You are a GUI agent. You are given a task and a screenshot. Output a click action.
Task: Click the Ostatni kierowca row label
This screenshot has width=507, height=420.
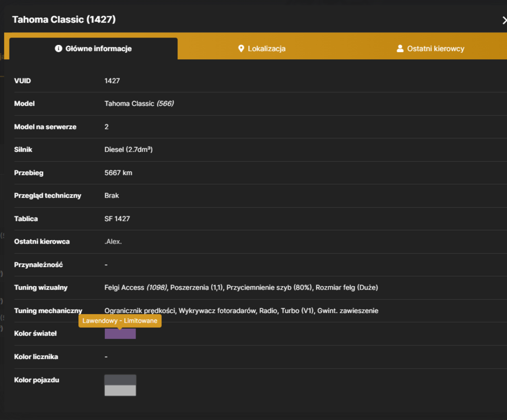pos(42,241)
